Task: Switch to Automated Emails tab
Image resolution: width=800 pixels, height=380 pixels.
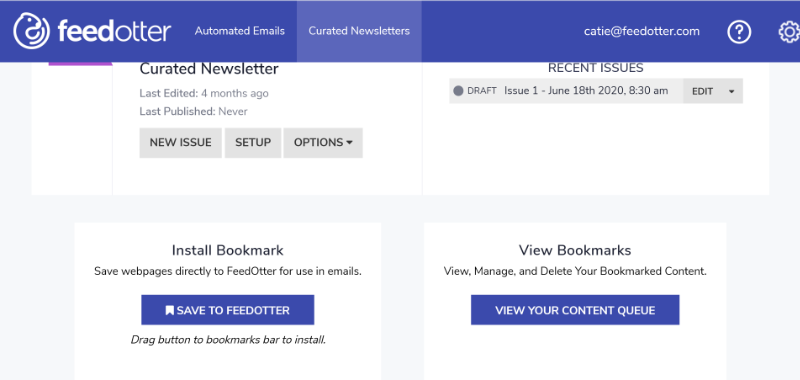Action: coord(240,31)
